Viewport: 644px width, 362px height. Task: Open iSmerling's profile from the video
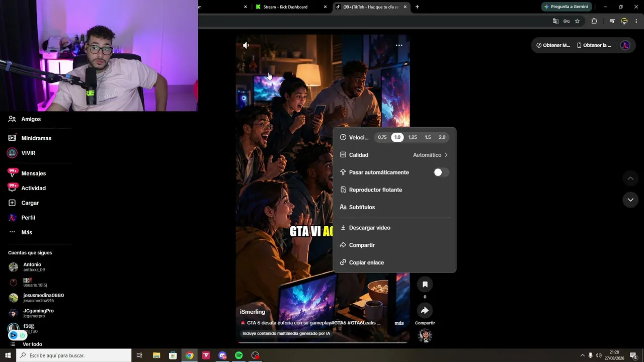point(253,312)
